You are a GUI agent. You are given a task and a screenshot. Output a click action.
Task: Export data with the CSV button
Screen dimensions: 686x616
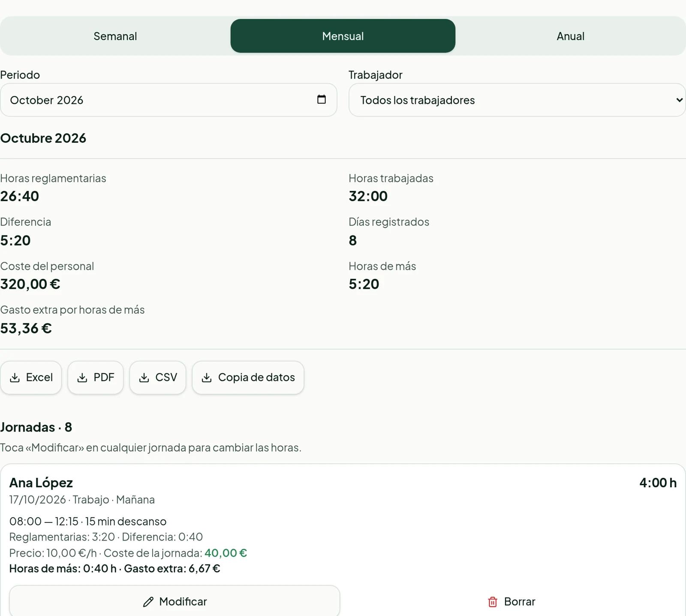pos(158,377)
